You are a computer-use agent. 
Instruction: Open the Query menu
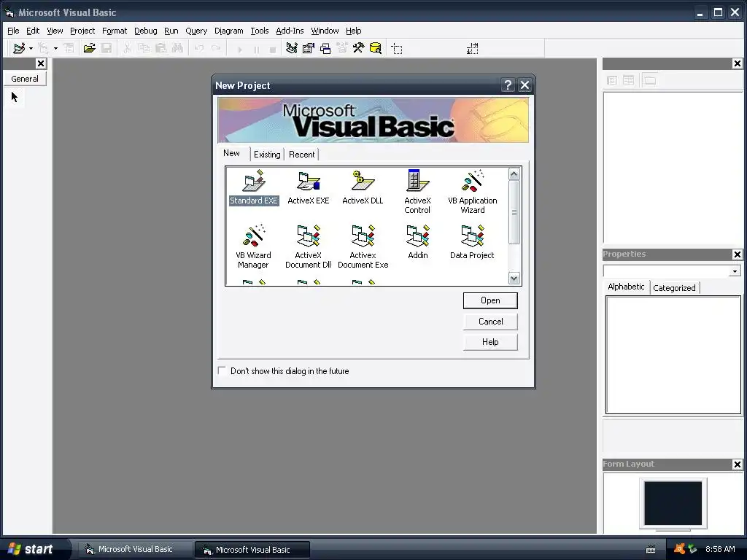click(196, 31)
